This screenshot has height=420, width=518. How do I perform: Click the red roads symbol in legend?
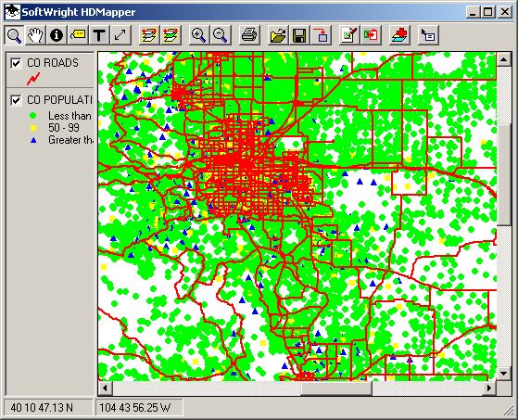click(x=33, y=79)
